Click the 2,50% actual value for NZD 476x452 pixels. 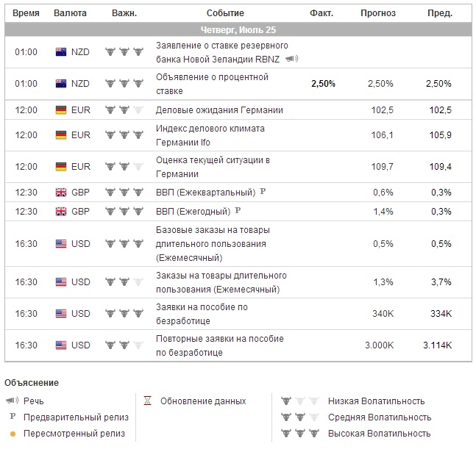coord(323,84)
